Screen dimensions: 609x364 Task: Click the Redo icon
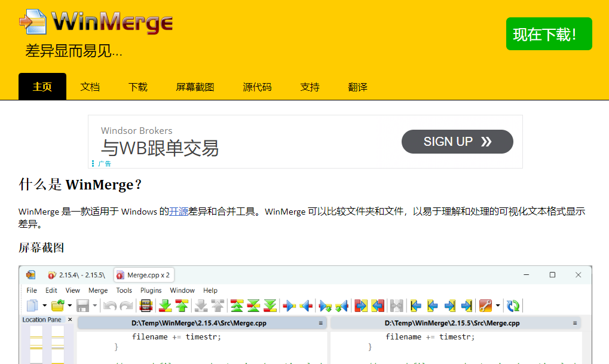(126, 305)
